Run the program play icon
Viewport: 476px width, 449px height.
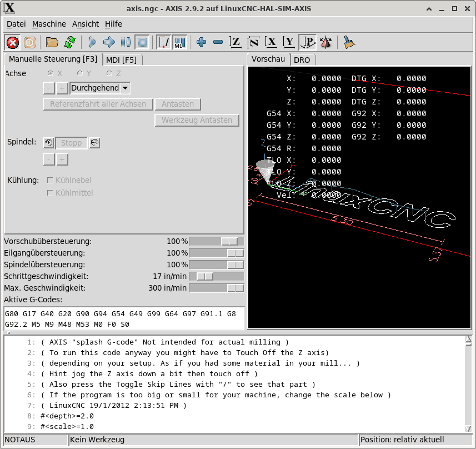coord(93,42)
